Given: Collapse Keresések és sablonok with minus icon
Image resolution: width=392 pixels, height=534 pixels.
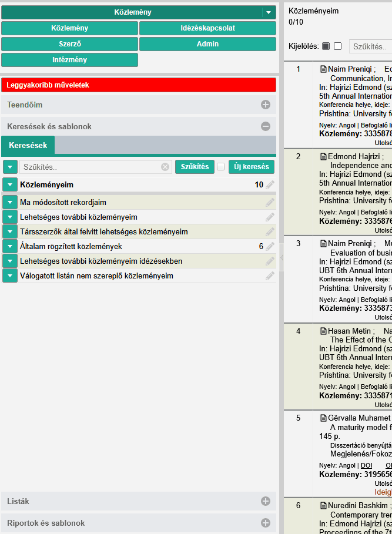Looking at the screenshot, I should 266,126.
